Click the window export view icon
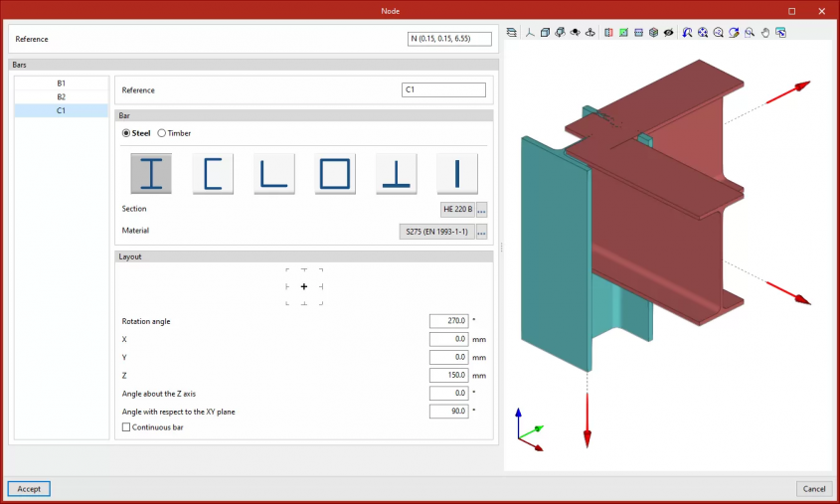This screenshot has height=504, width=840. pyautogui.click(x=780, y=33)
